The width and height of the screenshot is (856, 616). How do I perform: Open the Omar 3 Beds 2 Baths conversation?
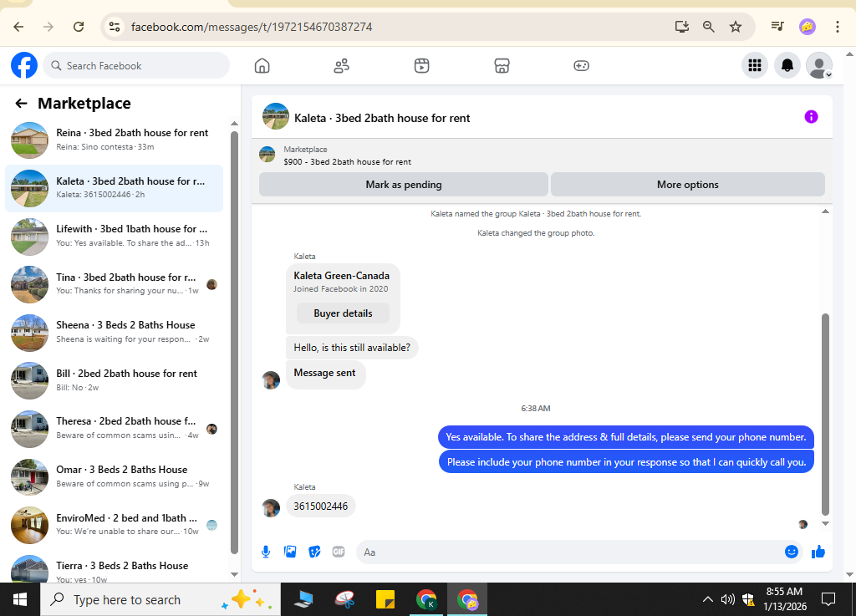pyautogui.click(x=114, y=476)
